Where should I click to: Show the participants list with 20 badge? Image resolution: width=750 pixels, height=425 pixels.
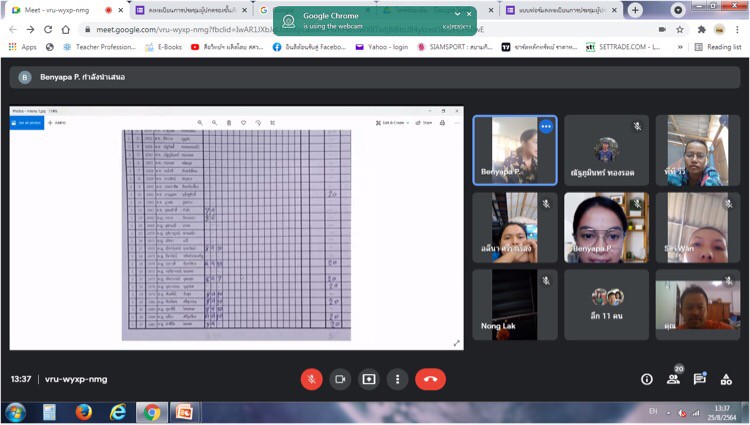tap(673, 379)
